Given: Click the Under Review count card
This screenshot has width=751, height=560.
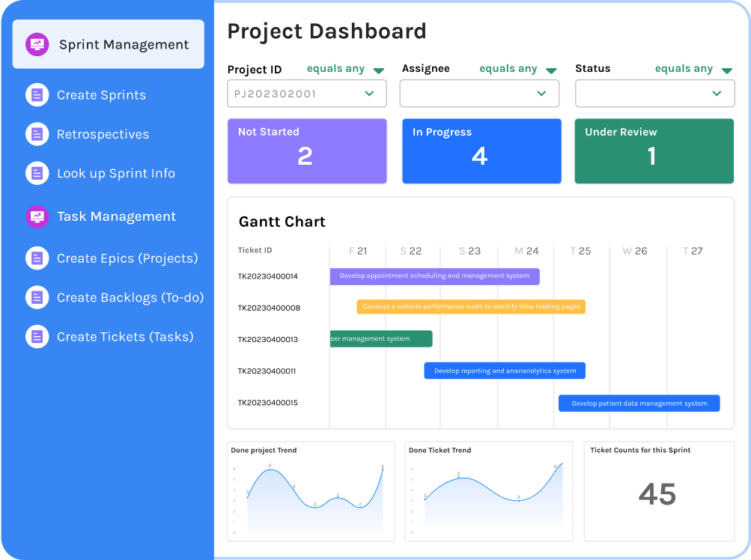Looking at the screenshot, I should (x=654, y=151).
